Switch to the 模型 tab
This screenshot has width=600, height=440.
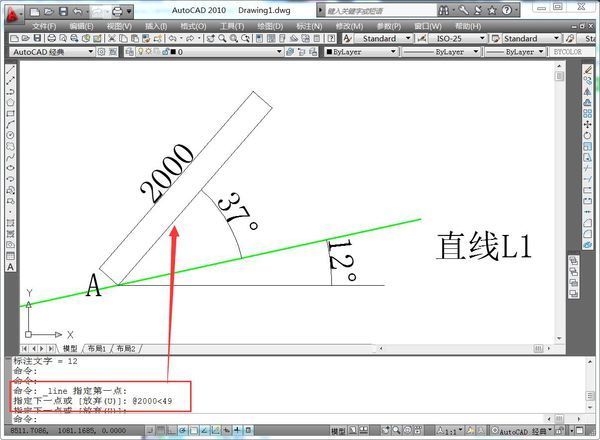(x=70, y=349)
